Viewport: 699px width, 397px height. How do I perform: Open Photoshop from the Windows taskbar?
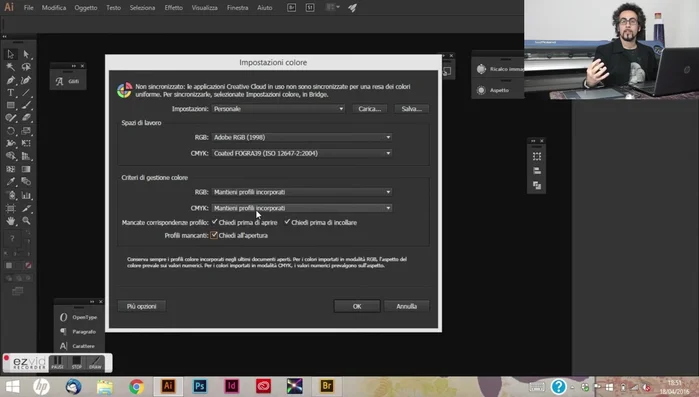tap(199, 386)
